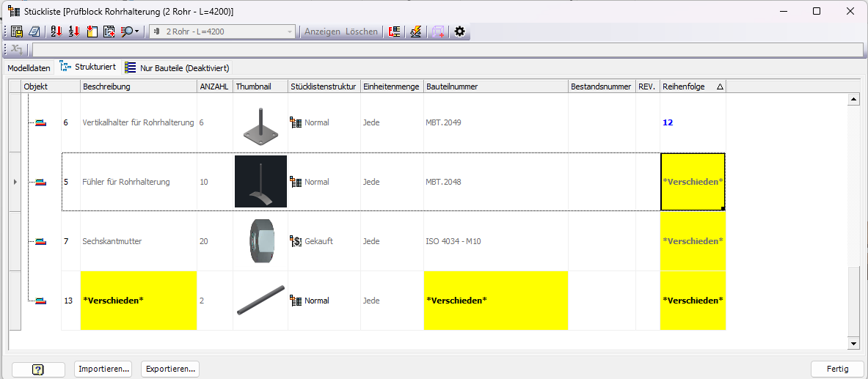Click the Anzeigen toolbar button

pos(322,32)
